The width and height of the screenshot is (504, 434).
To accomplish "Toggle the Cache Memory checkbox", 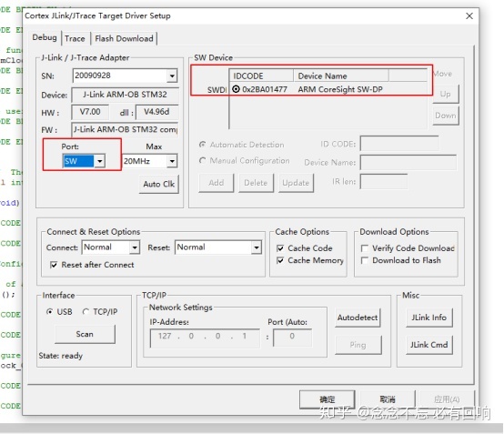I will 280,260.
